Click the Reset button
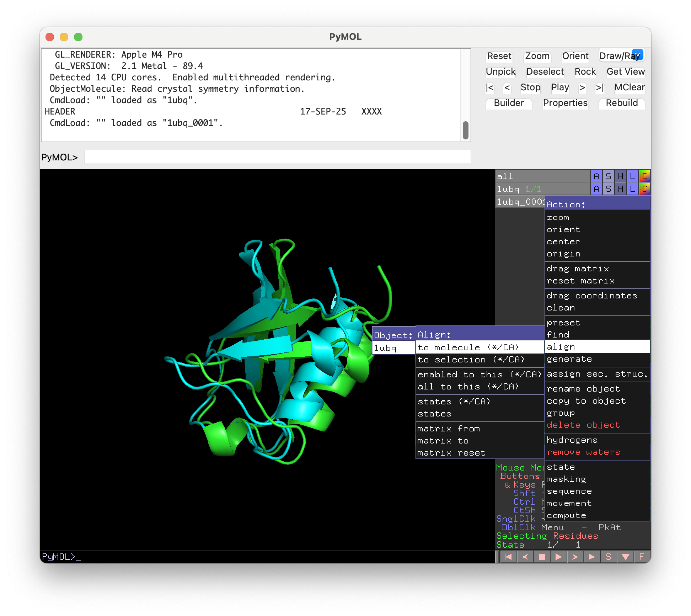 coord(499,56)
